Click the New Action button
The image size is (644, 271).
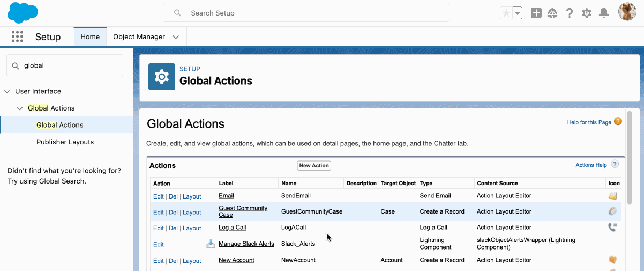click(x=314, y=165)
